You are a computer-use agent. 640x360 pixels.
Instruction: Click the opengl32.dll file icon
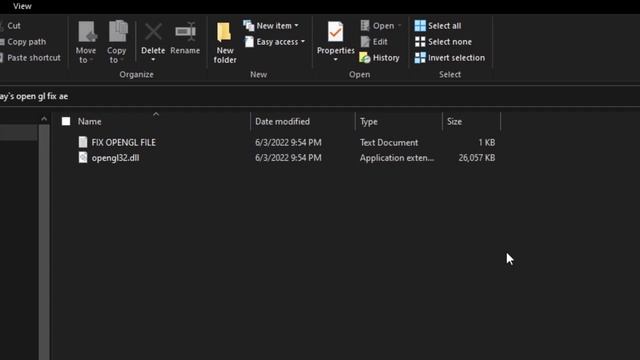tap(83, 158)
